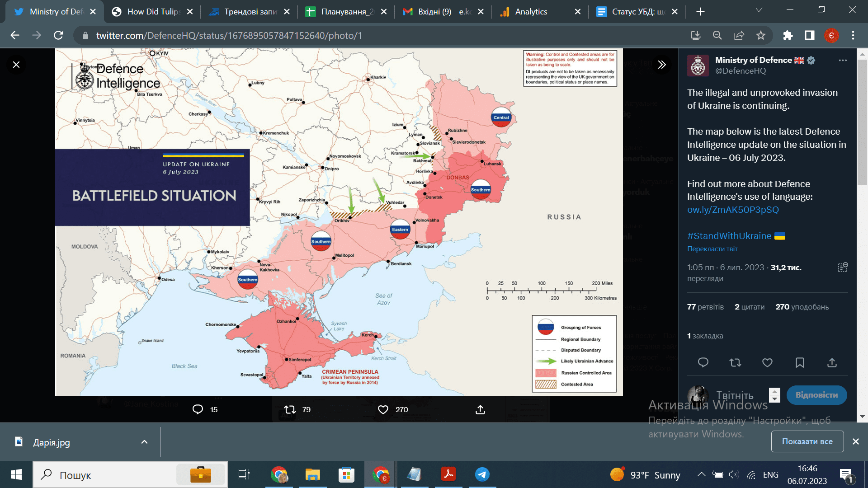Close the downloads bar

click(855, 441)
